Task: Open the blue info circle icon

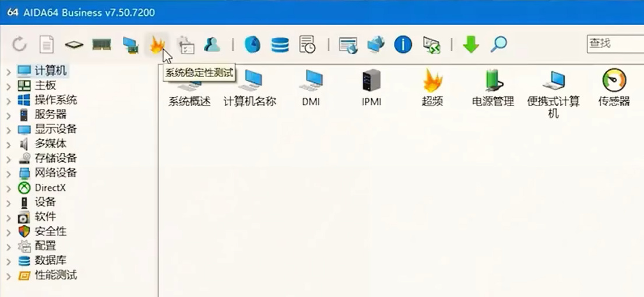Action: click(403, 44)
